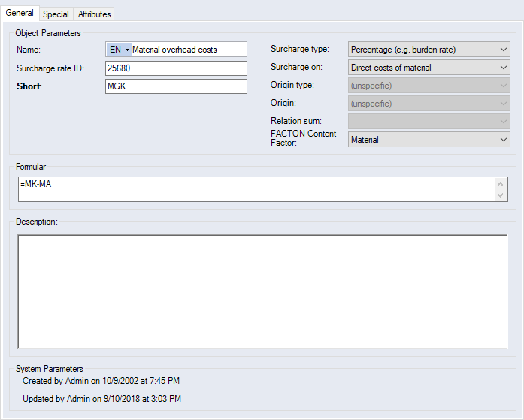
Task: Open the Attributes tab
Action: point(94,14)
